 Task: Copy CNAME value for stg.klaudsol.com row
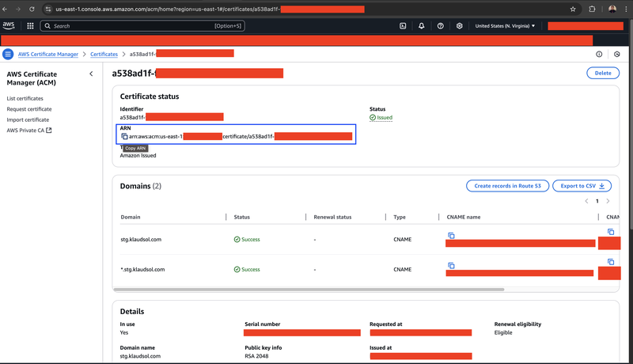pyautogui.click(x=611, y=232)
